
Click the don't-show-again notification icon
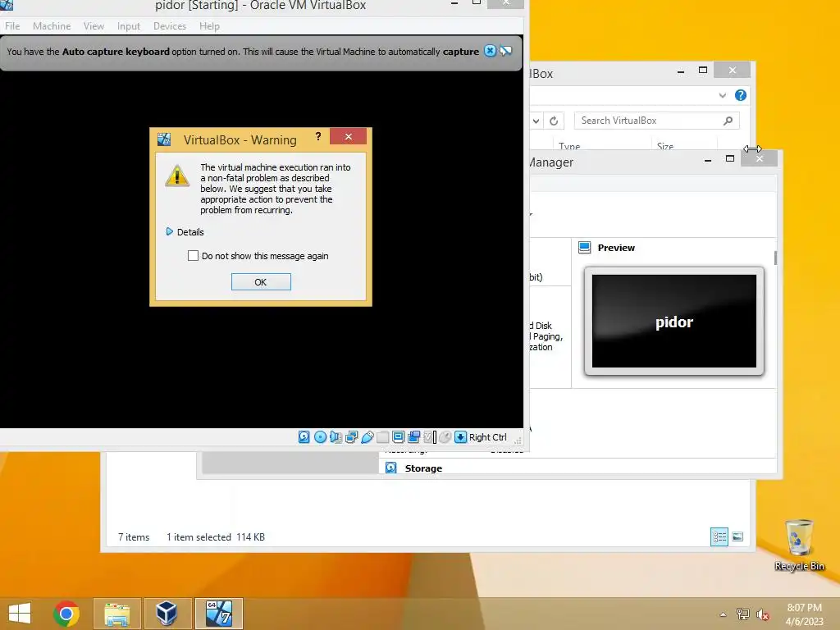coord(505,51)
